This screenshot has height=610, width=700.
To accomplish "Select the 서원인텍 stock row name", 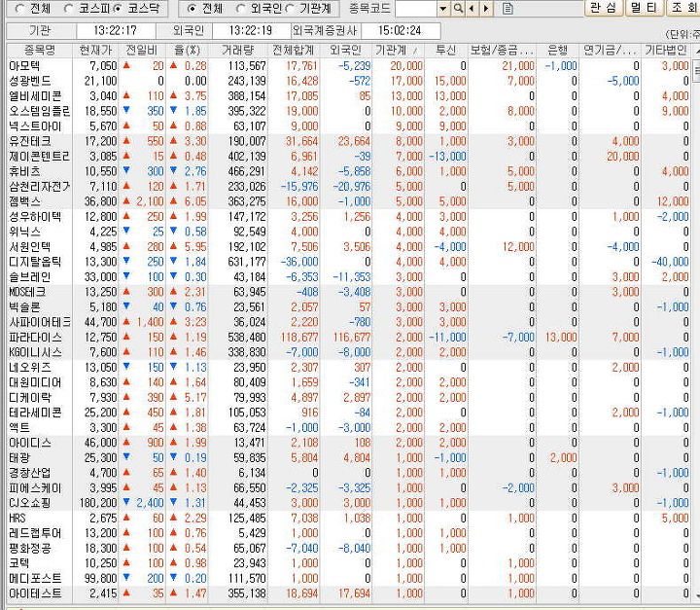I will coord(30,247).
